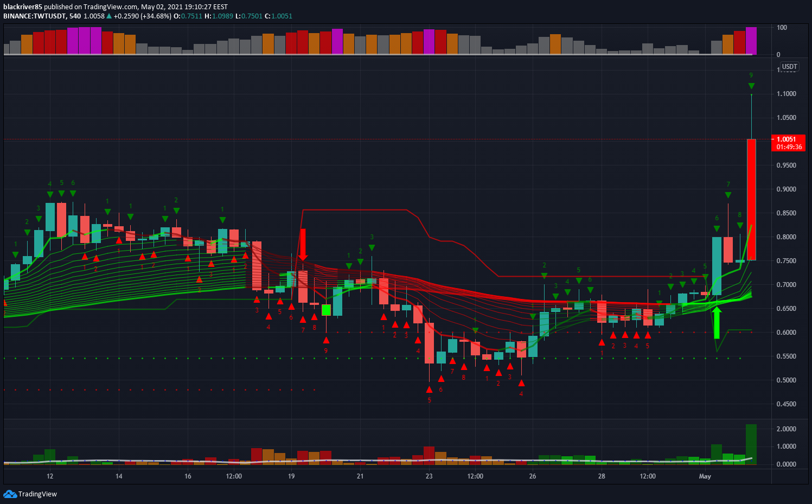This screenshot has height=504, width=812.
Task: Click the 0.4500 price axis label
Action: point(787,404)
